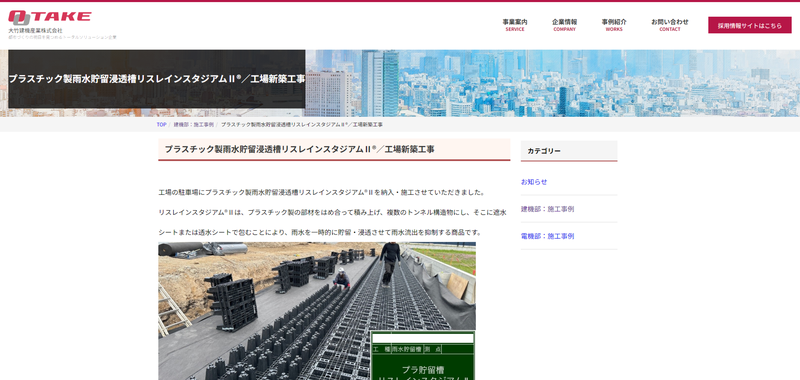Select the お知らせ category link
This screenshot has height=380, width=800.
(534, 182)
